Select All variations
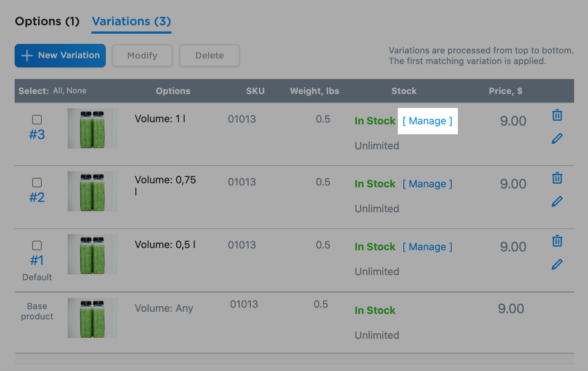The height and width of the screenshot is (371, 588). [x=58, y=90]
